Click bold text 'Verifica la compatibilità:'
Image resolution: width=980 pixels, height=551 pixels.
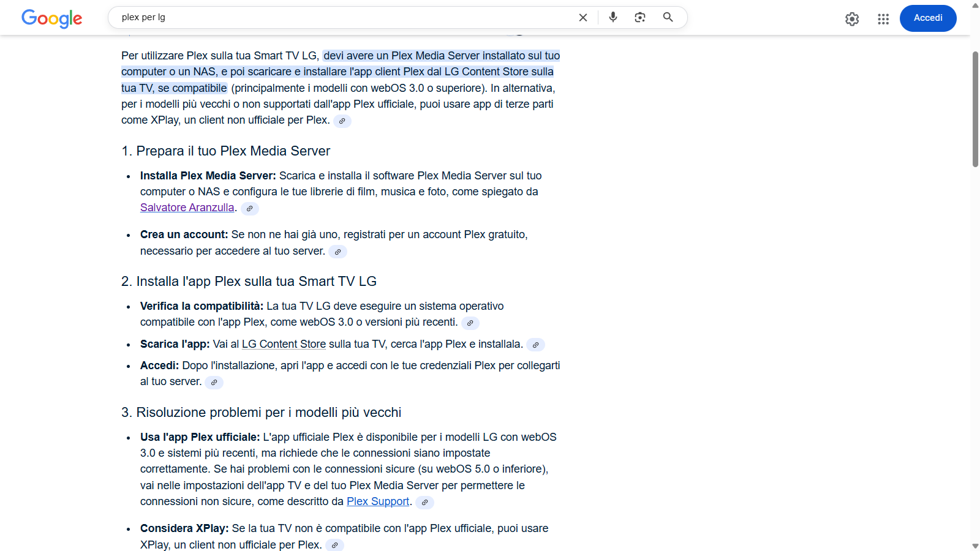[202, 306]
